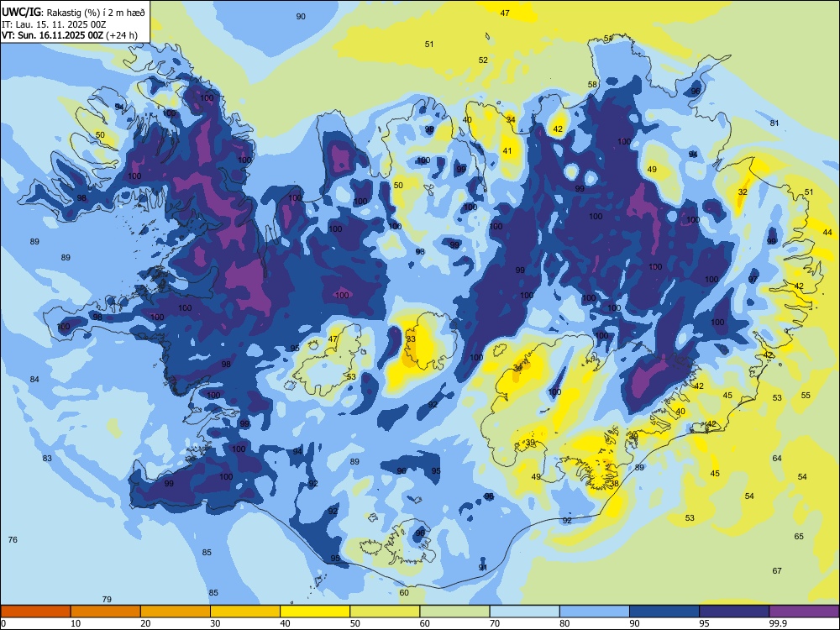Screen dimensions: 840x630
Task: Click the humidity value '91' on the south coast
Action: click(x=483, y=567)
